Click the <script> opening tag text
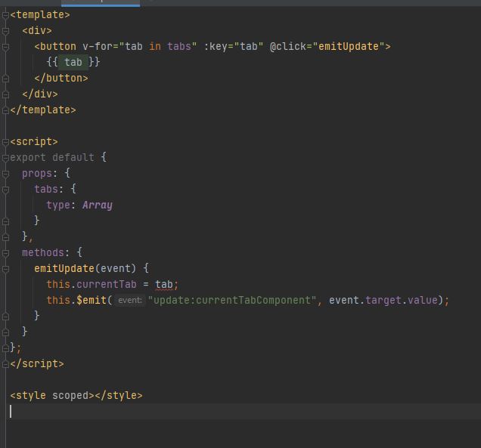This screenshot has height=448, width=481. (34, 142)
